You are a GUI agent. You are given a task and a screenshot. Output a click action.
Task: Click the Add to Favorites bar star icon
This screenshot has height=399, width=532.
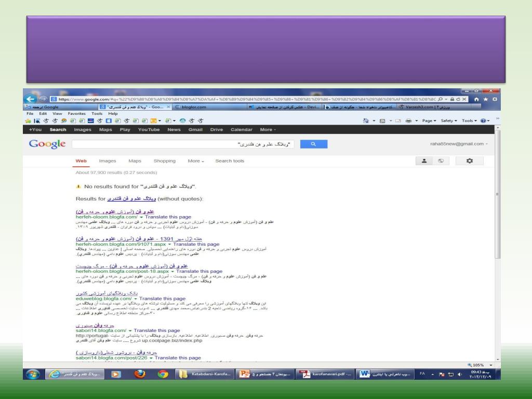click(x=28, y=121)
